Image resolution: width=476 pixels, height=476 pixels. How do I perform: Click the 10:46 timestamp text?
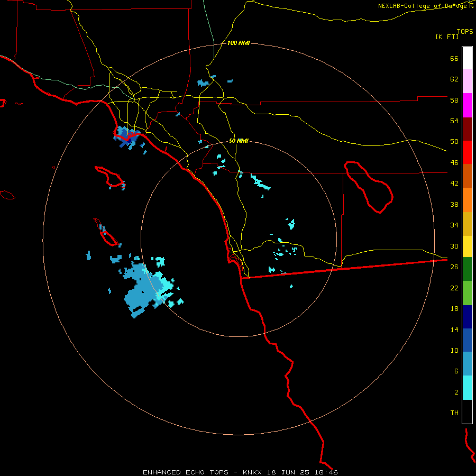[326, 472]
